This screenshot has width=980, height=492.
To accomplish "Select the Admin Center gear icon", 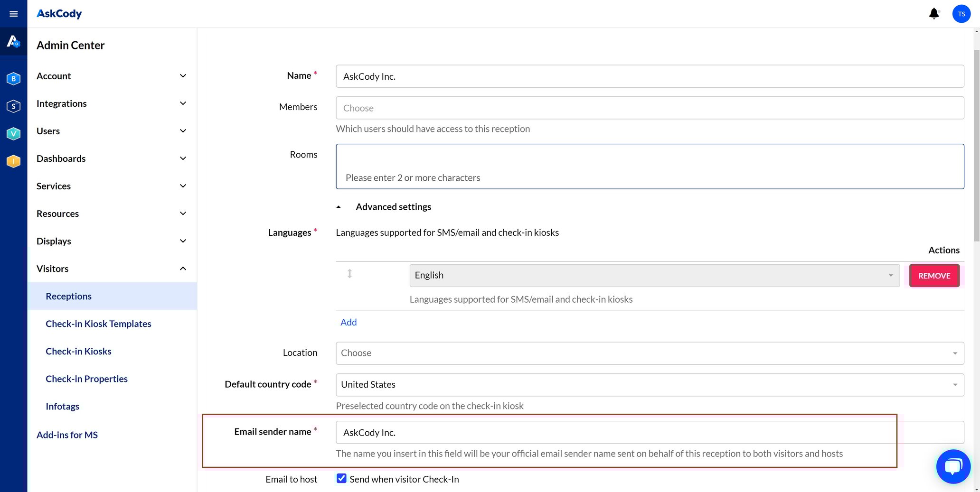I will click(x=13, y=41).
